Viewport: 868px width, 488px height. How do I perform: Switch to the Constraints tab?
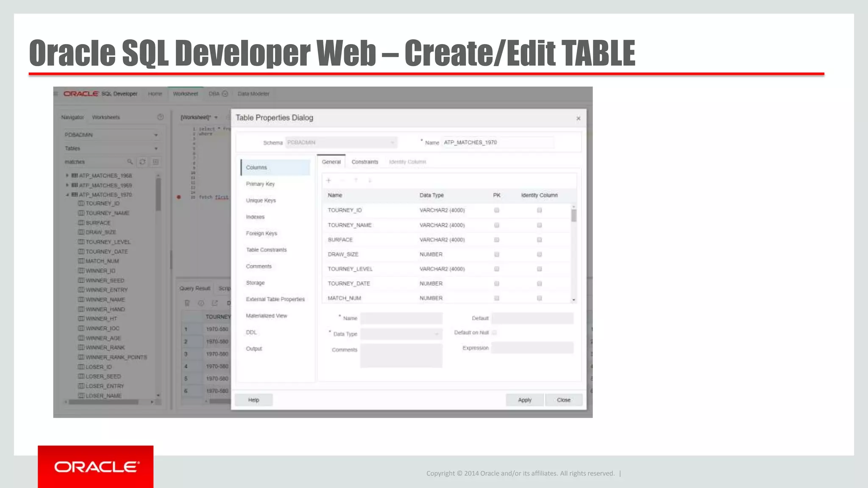tap(365, 162)
